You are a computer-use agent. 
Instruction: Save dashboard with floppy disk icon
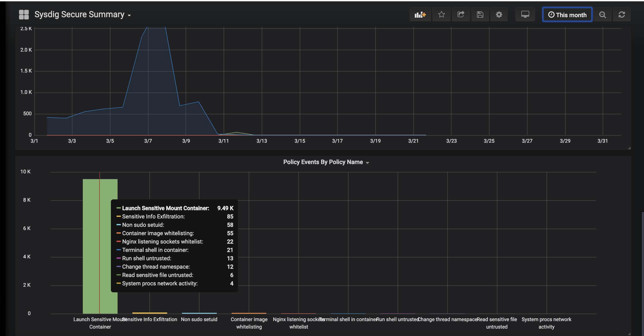click(480, 14)
